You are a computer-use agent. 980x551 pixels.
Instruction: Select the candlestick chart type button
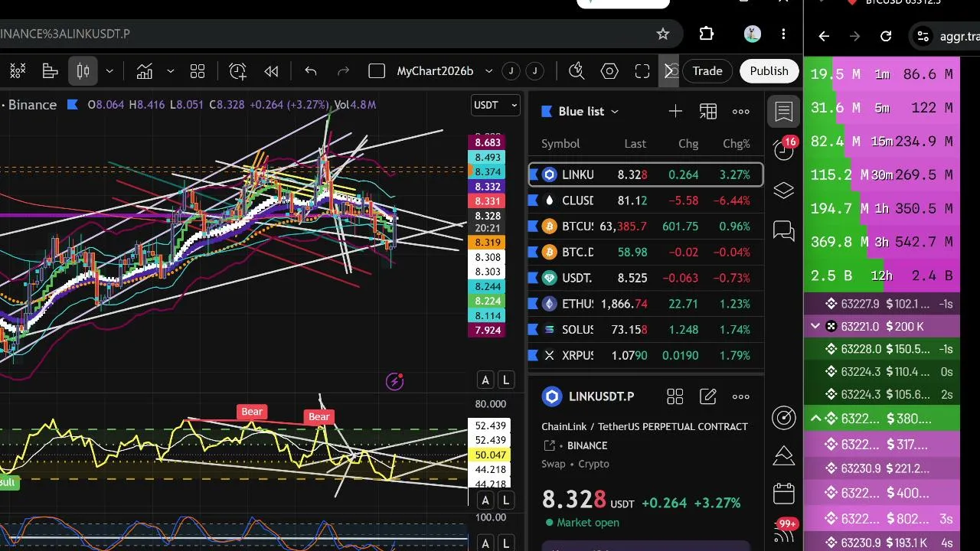coord(83,71)
